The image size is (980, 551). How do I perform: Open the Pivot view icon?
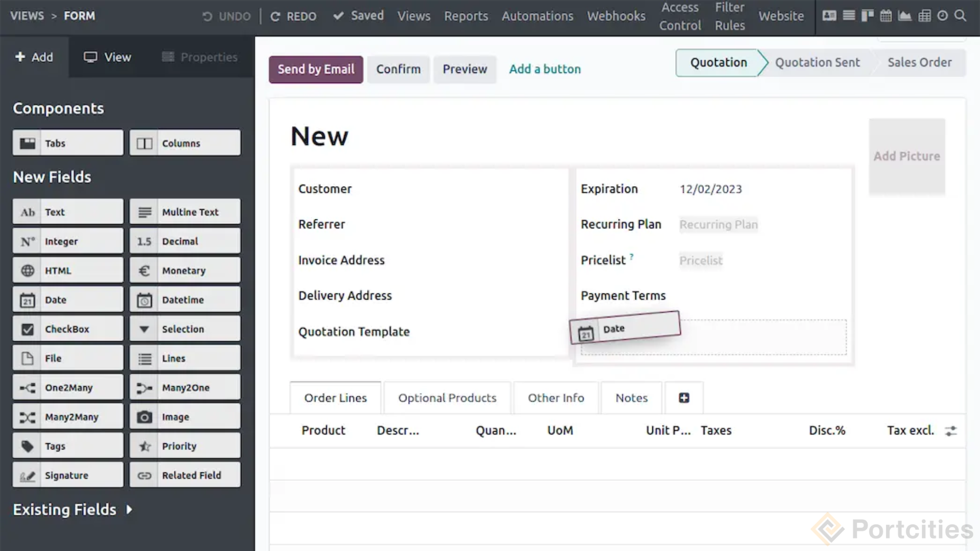click(x=924, y=16)
